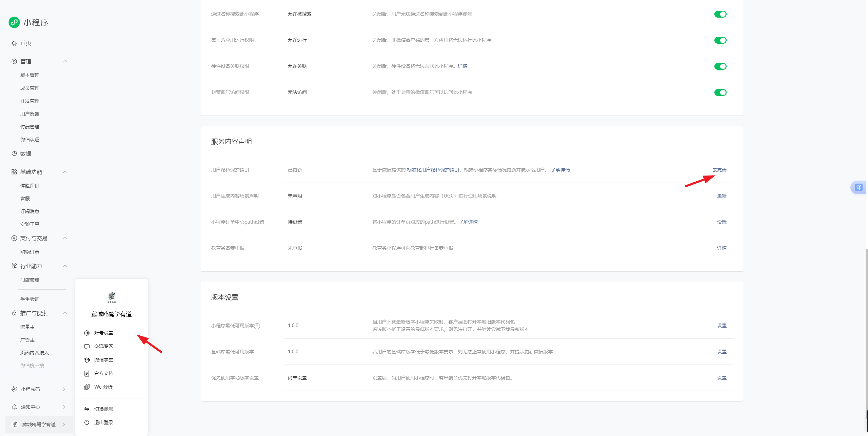Open 页面内容接入 in the sidebar
The width and height of the screenshot is (868, 436).
35,353
